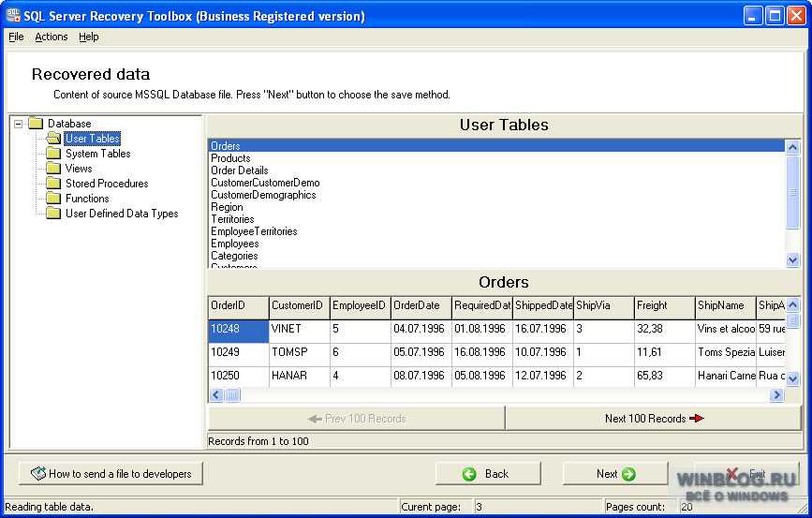Click scroll-up arrow of Orders grid
The height and width of the screenshot is (518, 812).
pos(792,304)
